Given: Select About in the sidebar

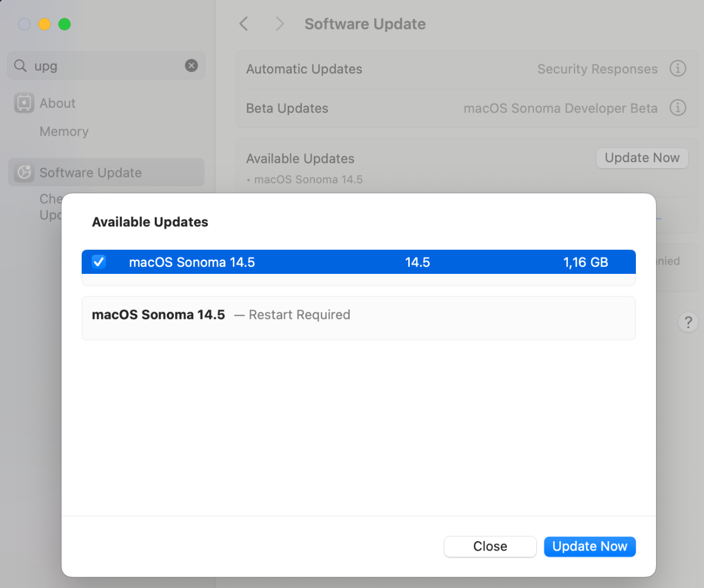Looking at the screenshot, I should tap(57, 103).
